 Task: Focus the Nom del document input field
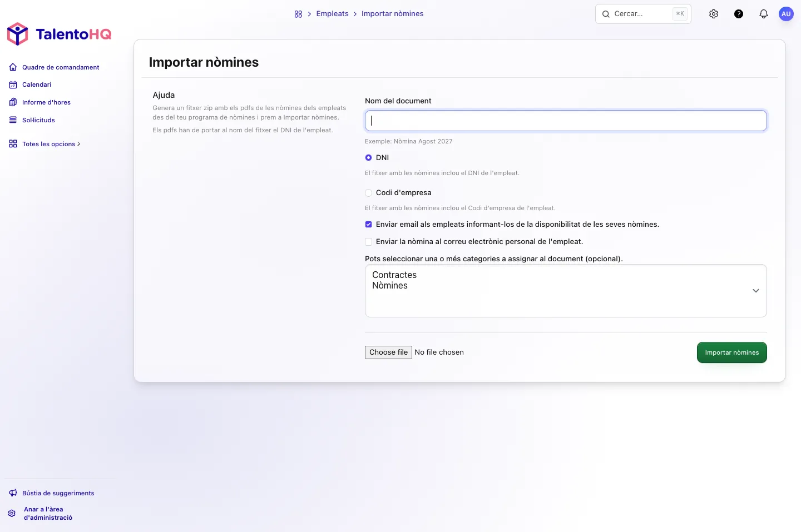[566, 121]
